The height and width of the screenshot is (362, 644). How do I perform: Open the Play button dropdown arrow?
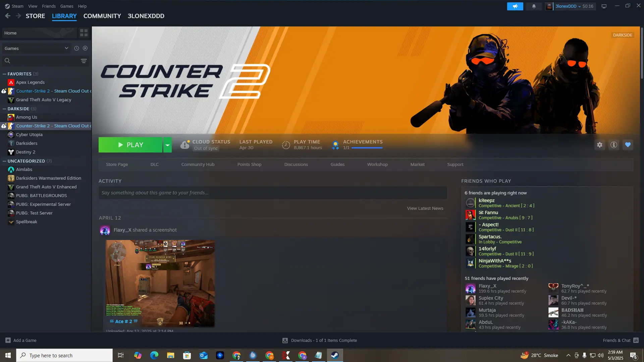pyautogui.click(x=167, y=145)
